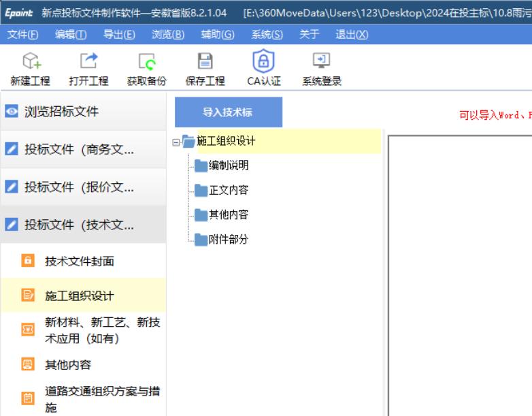Screen dimensions: 532x416
Task: Click the folder icon beside 正文内容
Action: point(201,191)
